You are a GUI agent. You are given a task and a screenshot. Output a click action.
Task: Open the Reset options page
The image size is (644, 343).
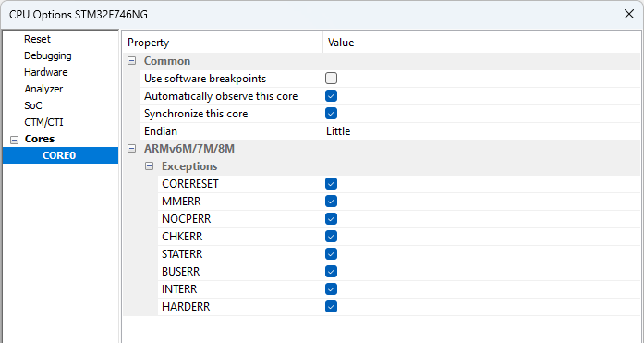(37, 39)
